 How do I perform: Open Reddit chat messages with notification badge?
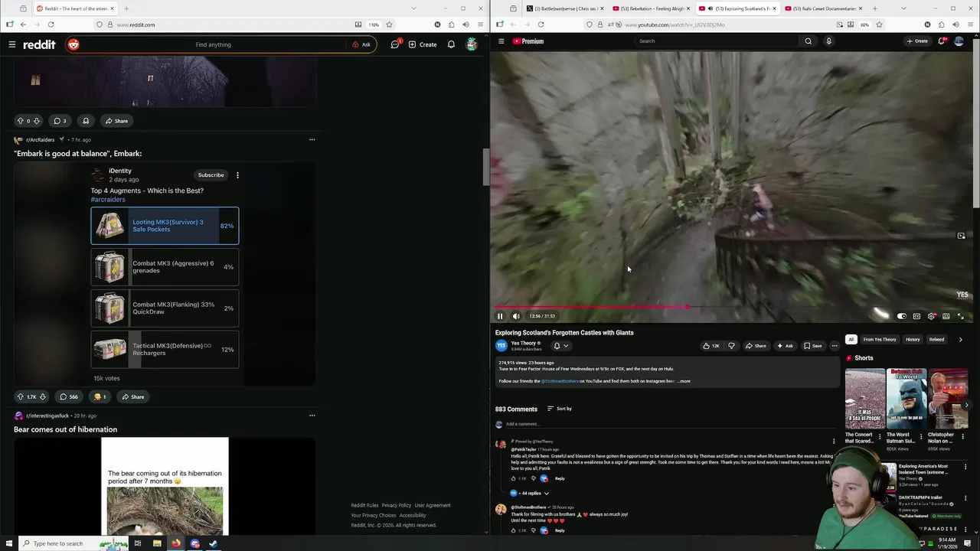pyautogui.click(x=395, y=44)
